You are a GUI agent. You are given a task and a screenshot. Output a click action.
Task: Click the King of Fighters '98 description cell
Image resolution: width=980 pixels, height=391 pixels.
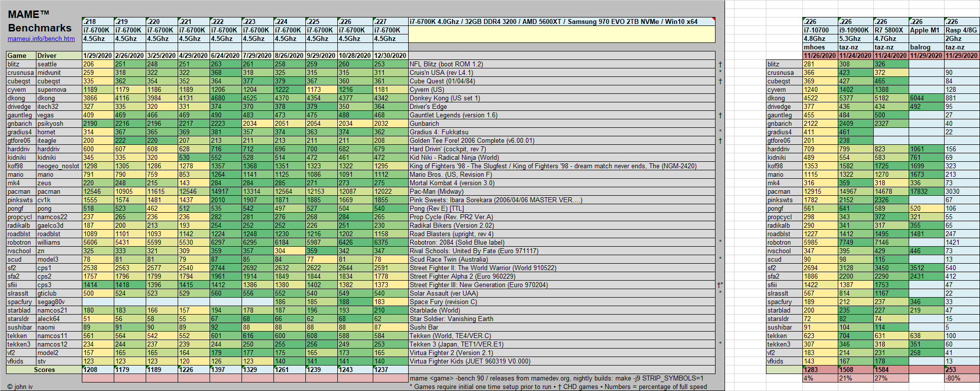coord(561,166)
